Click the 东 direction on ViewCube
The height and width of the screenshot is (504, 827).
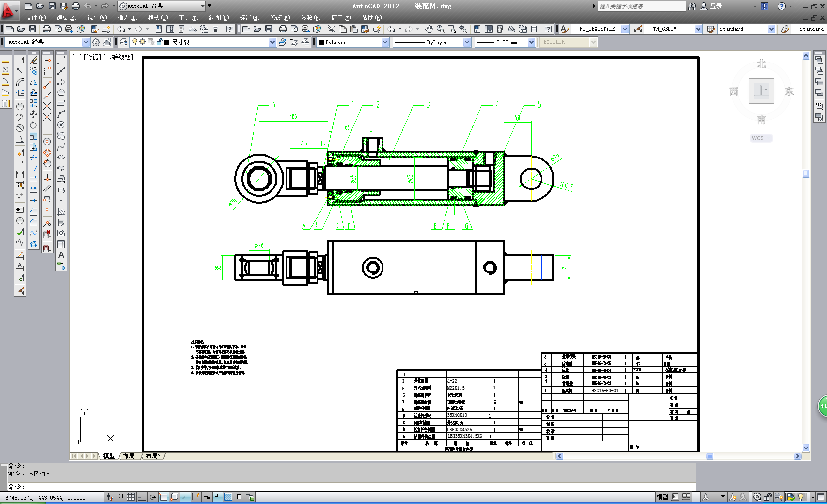(789, 92)
